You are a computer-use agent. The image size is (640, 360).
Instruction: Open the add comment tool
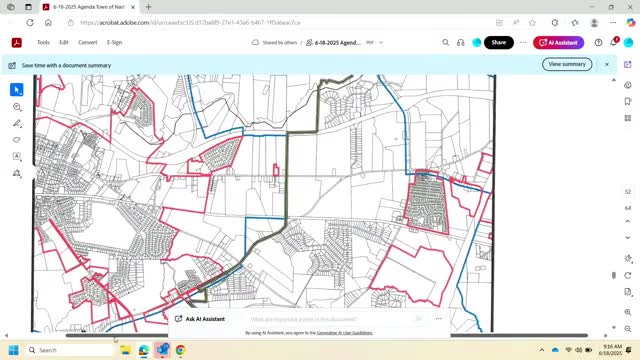tap(17, 107)
